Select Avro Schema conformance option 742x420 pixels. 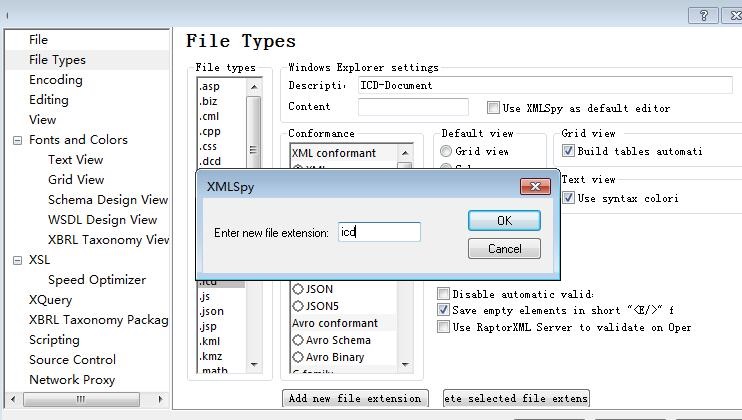pos(298,340)
